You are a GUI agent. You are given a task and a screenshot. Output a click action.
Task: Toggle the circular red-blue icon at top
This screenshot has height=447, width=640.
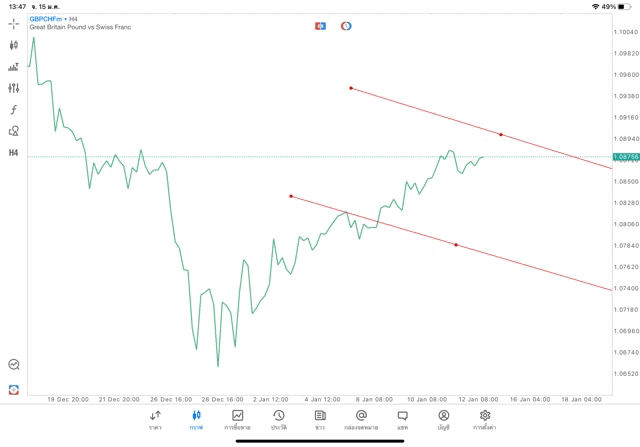point(346,25)
